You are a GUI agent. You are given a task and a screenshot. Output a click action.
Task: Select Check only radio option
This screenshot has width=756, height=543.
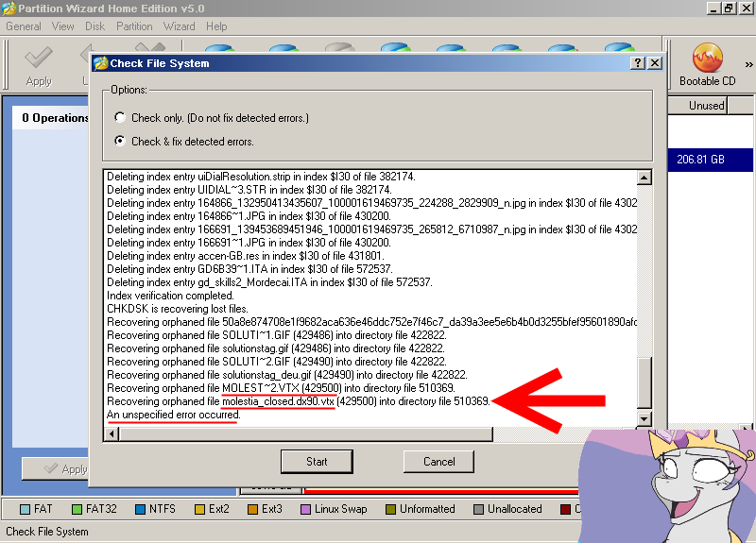(x=120, y=117)
